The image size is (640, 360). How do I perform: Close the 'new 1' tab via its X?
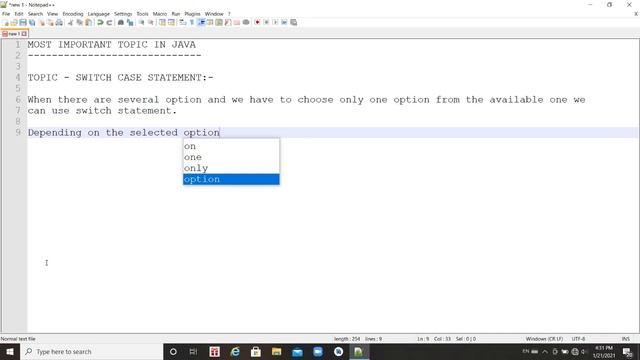coord(24,34)
